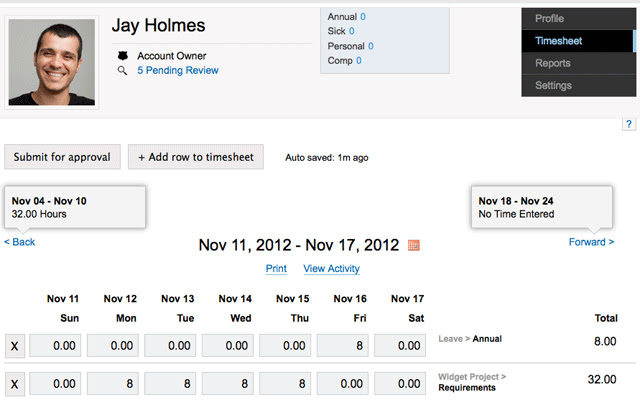Open the calendar date picker icon
This screenshot has height=400, width=640.
[413, 245]
